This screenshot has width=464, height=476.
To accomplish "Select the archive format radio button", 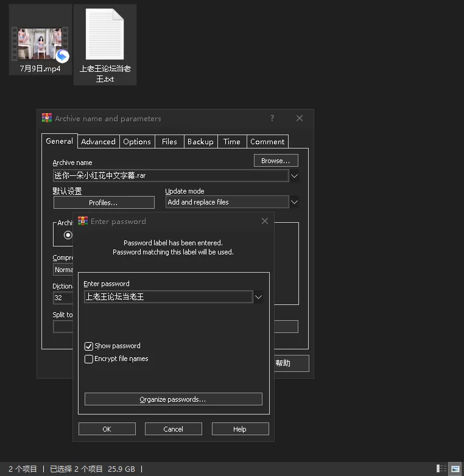I will point(68,235).
